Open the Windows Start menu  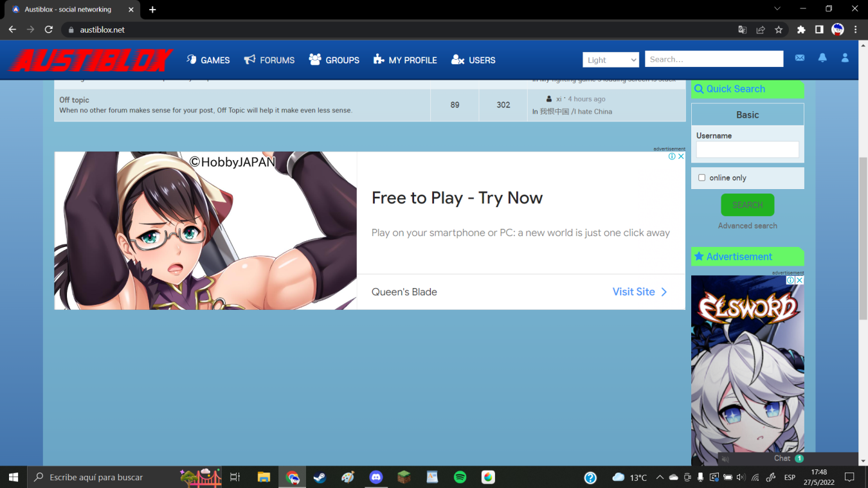point(14,477)
